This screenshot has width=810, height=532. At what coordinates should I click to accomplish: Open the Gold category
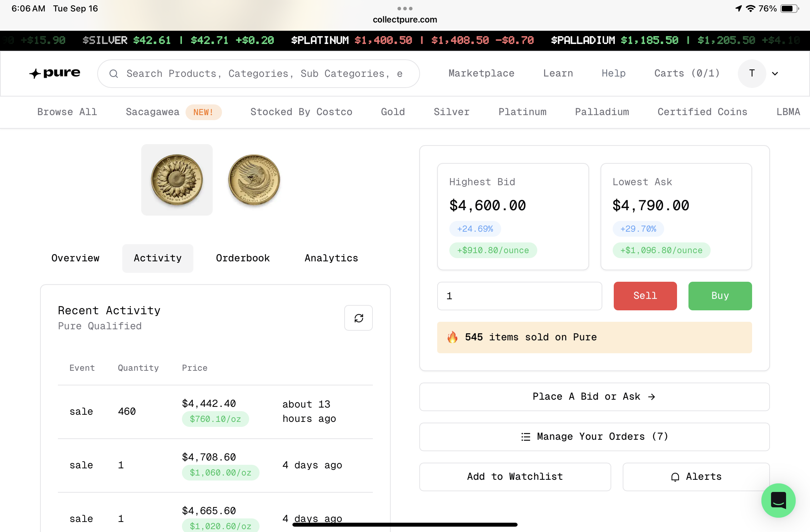[393, 112]
